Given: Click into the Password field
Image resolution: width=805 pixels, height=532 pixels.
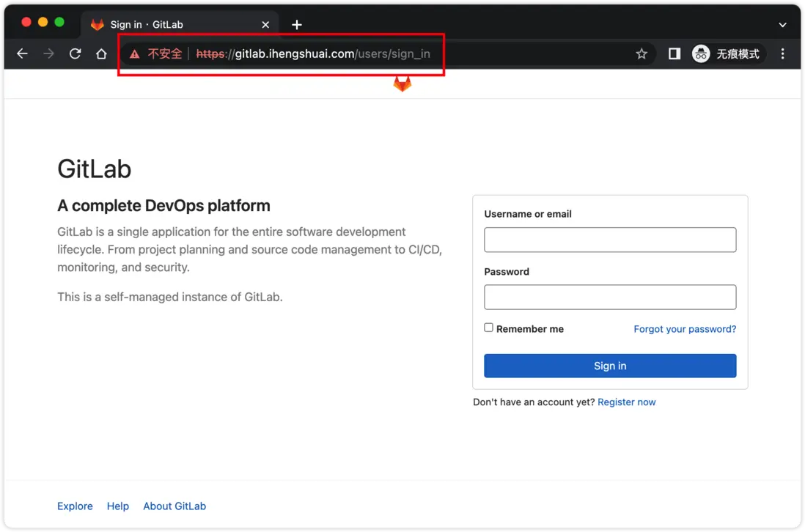Looking at the screenshot, I should click(610, 297).
